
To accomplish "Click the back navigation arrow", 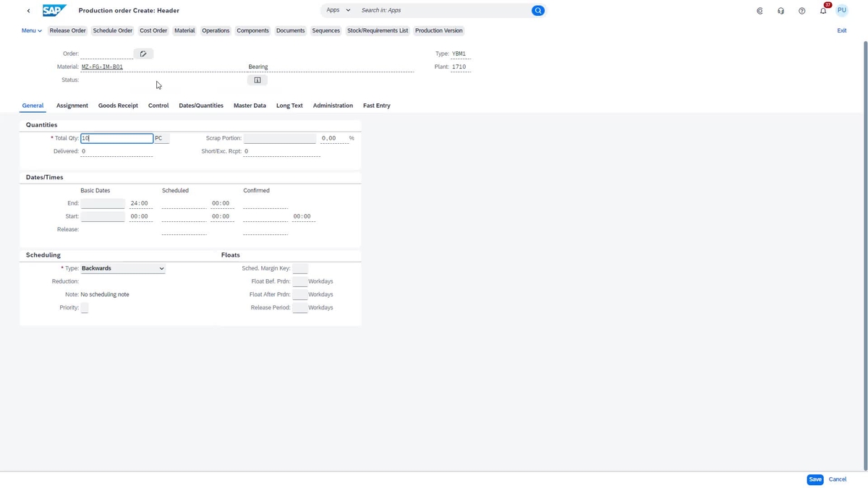I will tap(28, 10).
